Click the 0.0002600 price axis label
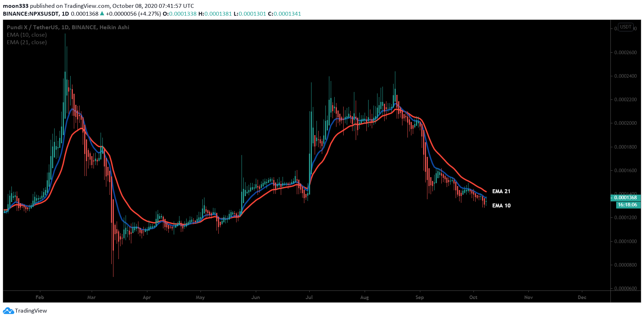This screenshot has width=644, height=319. (625, 52)
